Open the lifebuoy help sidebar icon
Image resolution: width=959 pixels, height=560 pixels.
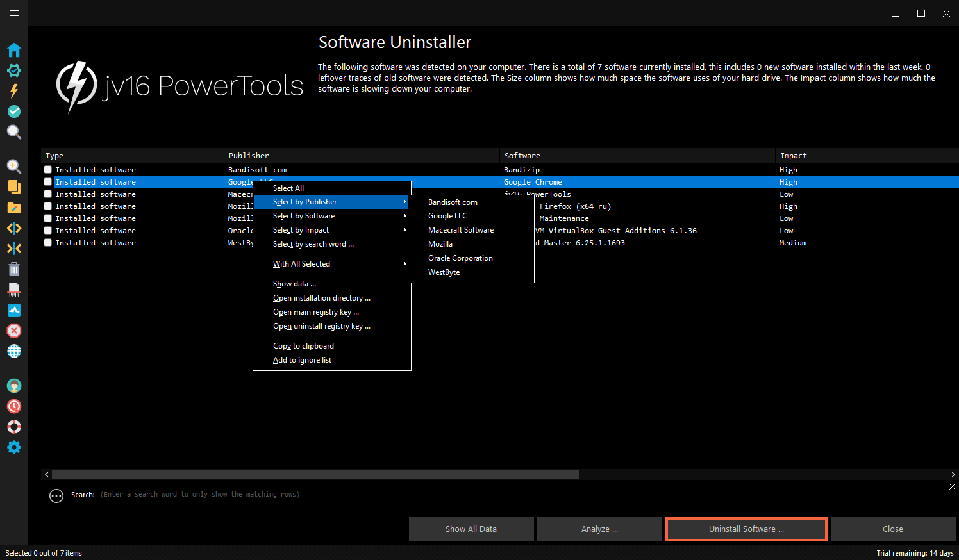click(x=14, y=427)
